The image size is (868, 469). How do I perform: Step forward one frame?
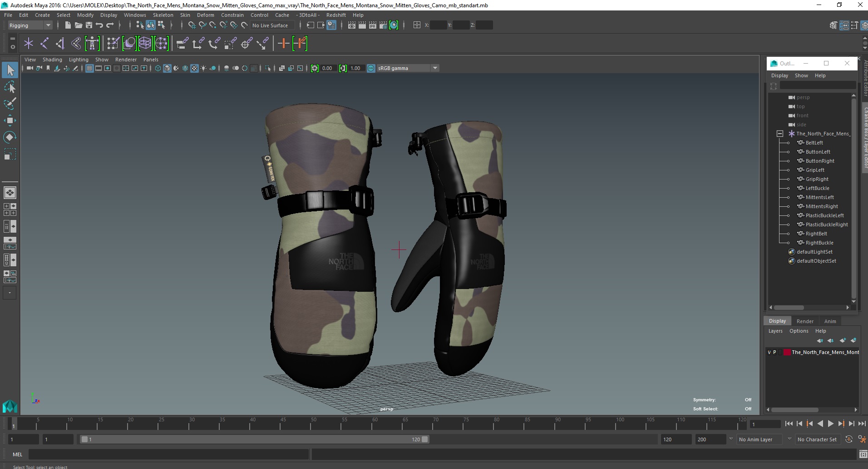(851, 424)
